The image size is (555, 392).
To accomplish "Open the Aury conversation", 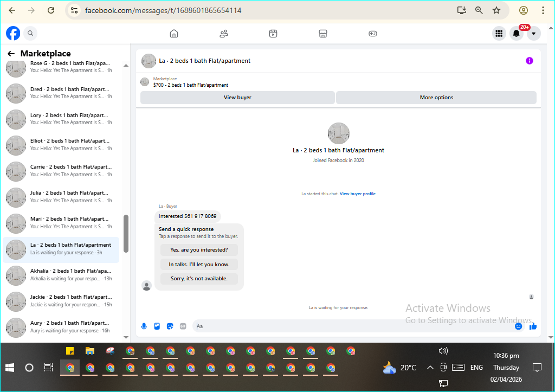I will tap(61, 326).
